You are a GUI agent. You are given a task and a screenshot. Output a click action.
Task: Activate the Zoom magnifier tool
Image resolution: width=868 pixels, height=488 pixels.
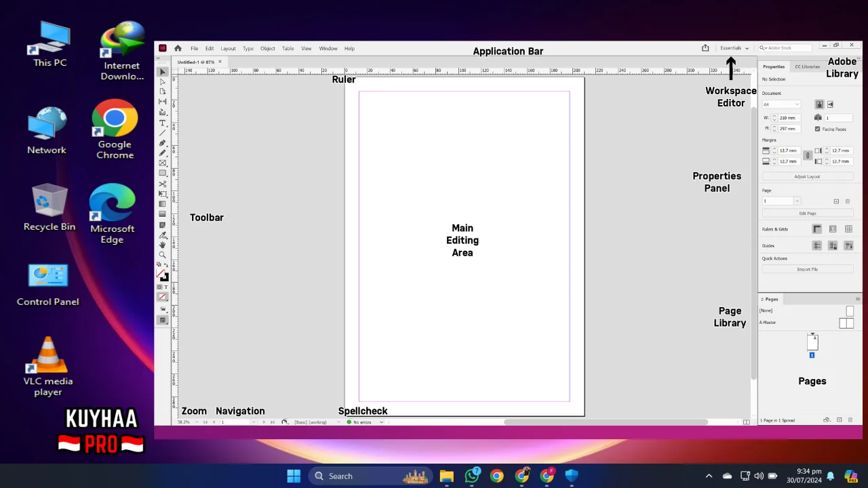click(163, 255)
